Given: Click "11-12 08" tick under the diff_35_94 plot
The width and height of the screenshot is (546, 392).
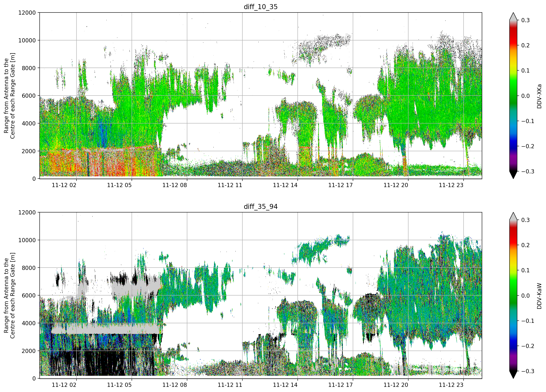Looking at the screenshot, I should coord(175,385).
